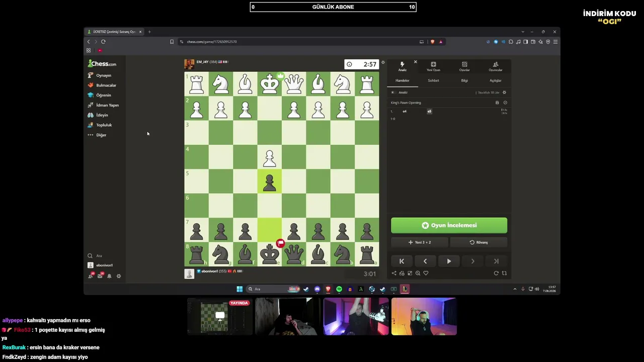The width and height of the screenshot is (644, 362).
Task: Reload the page in the browser
Action: click(103, 42)
